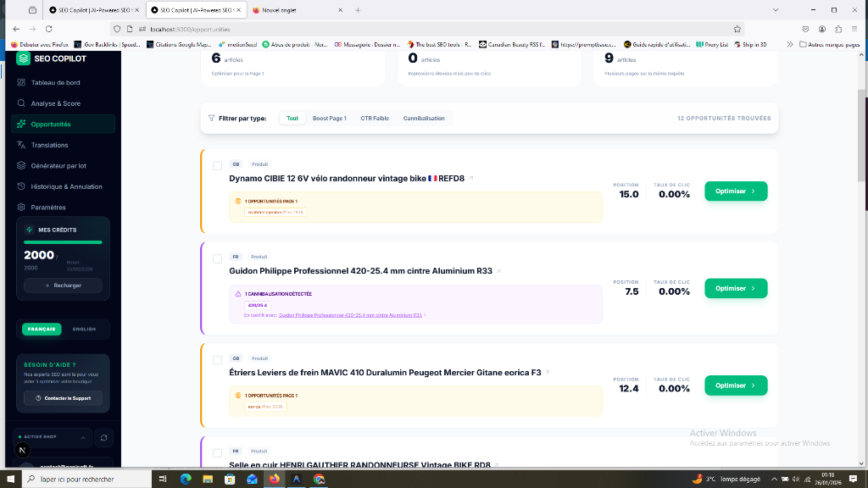The image size is (868, 488).
Task: Open the Translations sidebar icon
Action: click(x=21, y=145)
